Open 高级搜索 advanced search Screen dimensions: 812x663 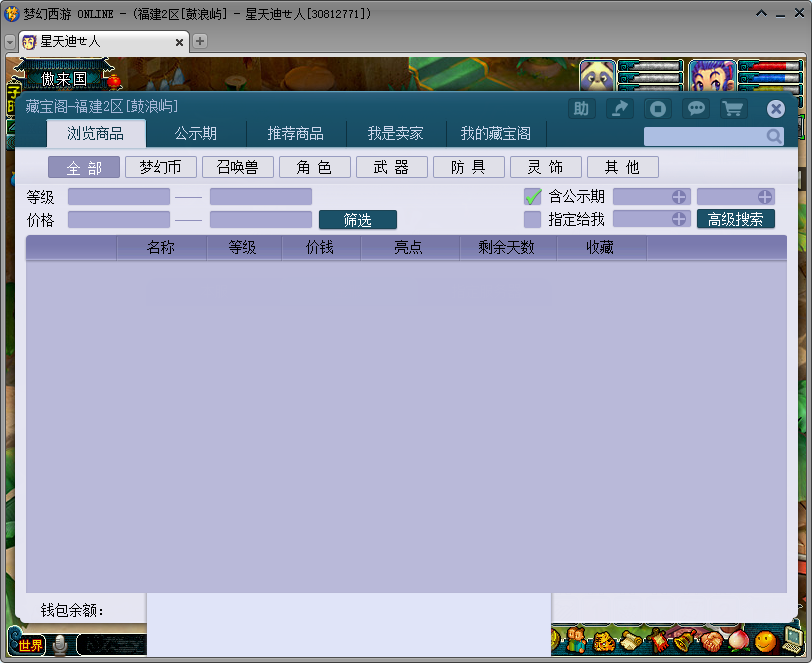pyautogui.click(x=735, y=219)
